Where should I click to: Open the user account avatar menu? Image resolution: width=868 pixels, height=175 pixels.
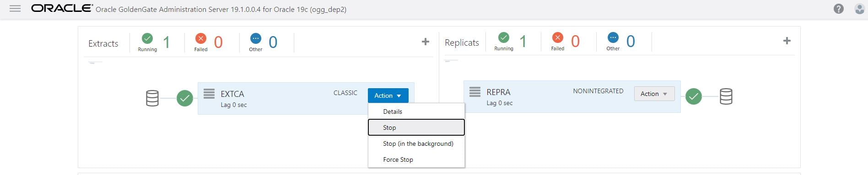[860, 9]
